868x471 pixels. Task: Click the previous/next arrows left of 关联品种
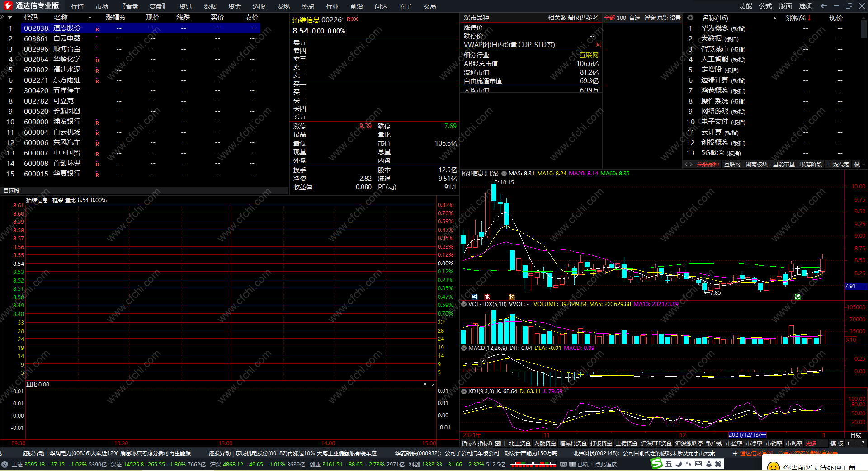[689, 165]
